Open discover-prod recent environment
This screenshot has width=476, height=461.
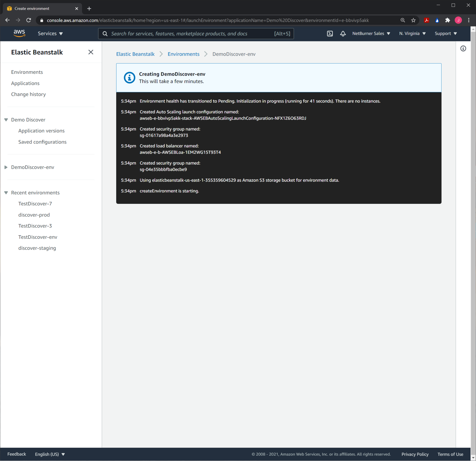click(34, 215)
